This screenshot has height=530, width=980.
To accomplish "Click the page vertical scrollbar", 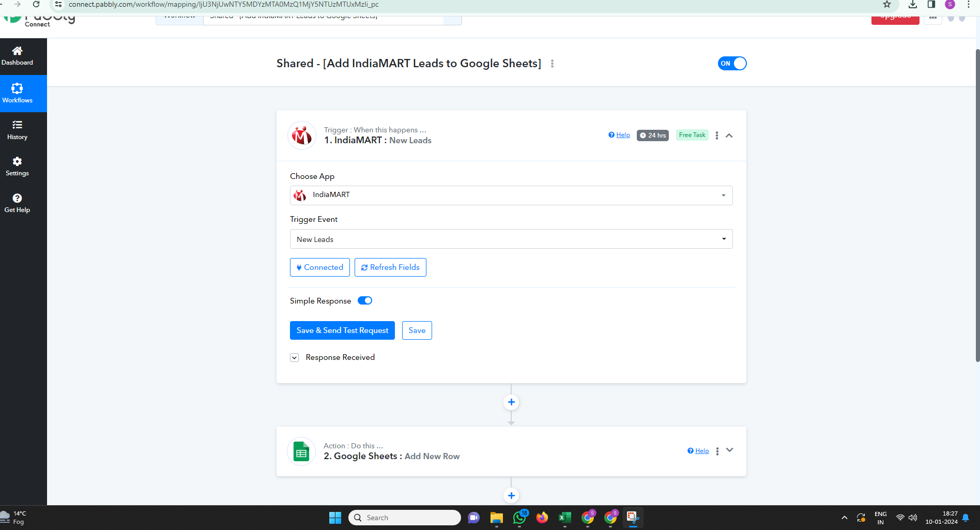I will (977, 205).
